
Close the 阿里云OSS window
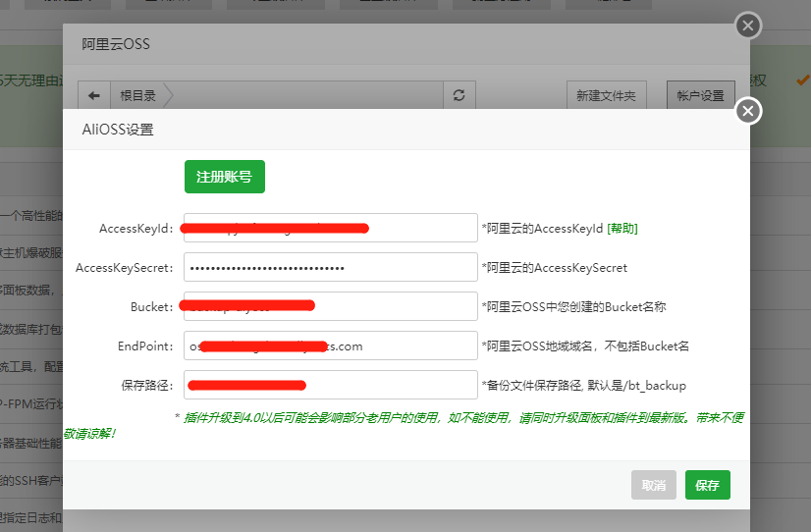tap(748, 26)
